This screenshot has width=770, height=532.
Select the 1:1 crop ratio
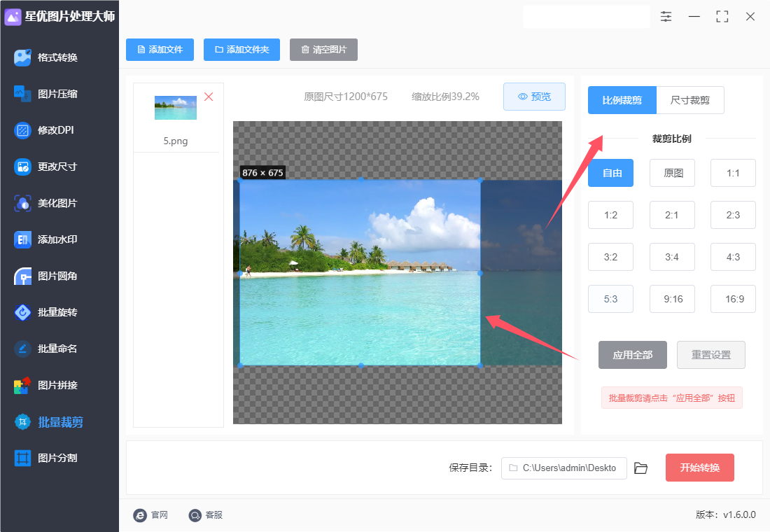pos(733,173)
